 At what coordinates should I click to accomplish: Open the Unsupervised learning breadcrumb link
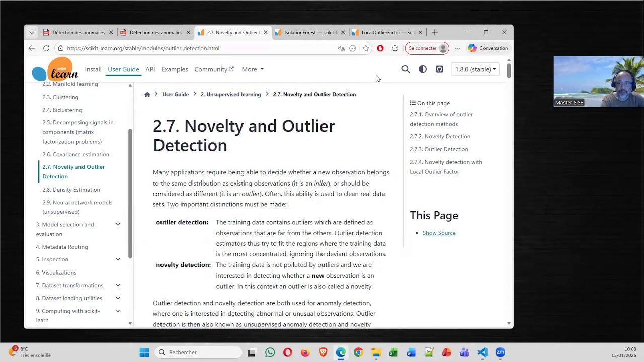click(x=231, y=95)
